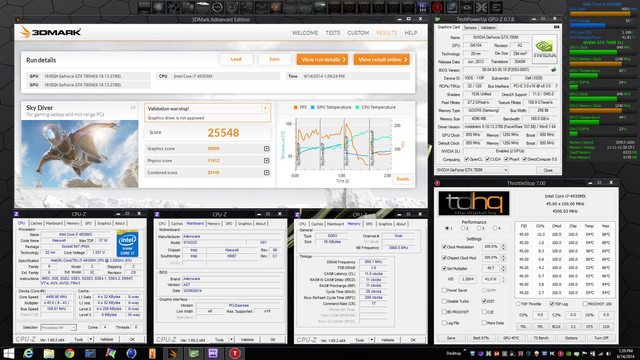Switch to GPU-Z via its green taskbar icon
Screen dimensions: 640x360
[x=193, y=353]
